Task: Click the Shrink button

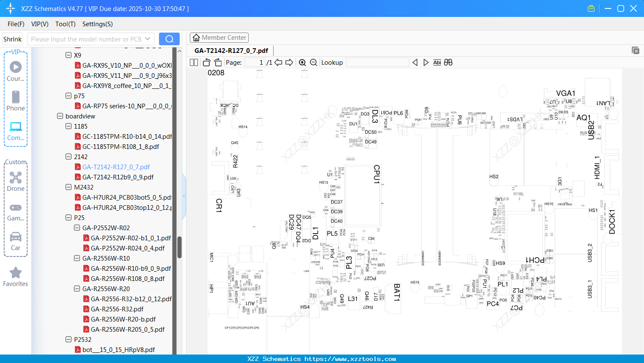Action: click(13, 39)
